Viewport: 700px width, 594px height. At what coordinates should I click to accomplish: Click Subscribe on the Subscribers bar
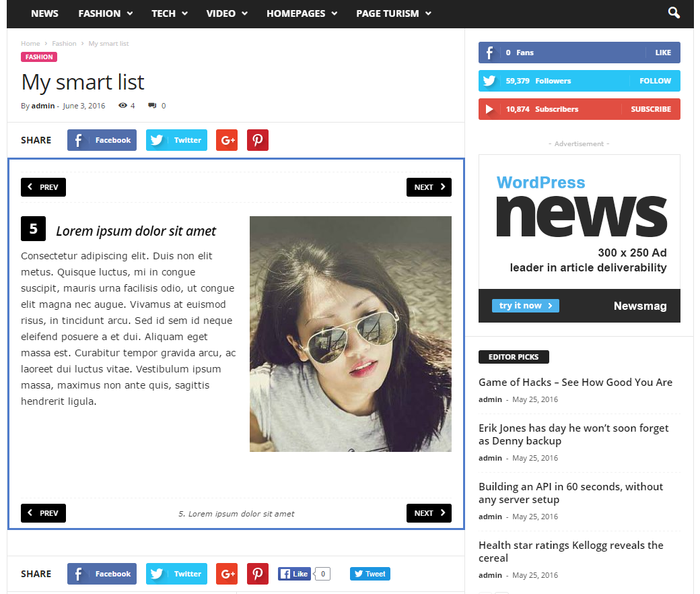[651, 109]
